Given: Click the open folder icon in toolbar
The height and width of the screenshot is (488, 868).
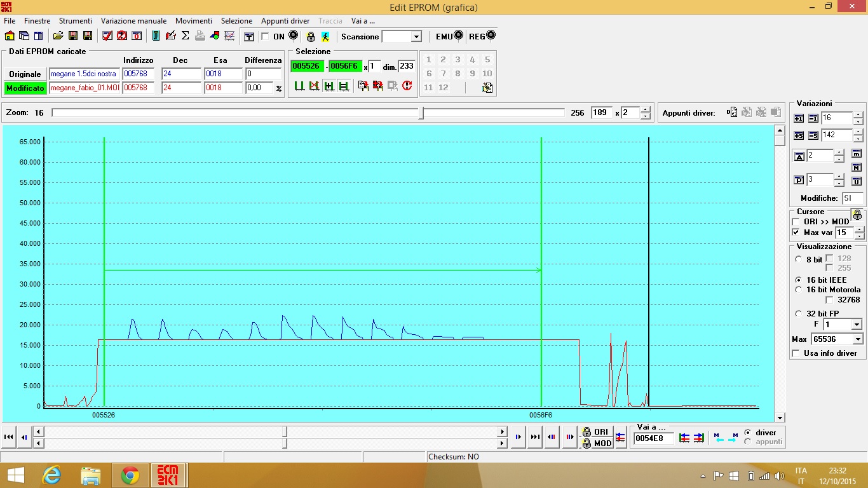Looking at the screenshot, I should click(x=58, y=36).
